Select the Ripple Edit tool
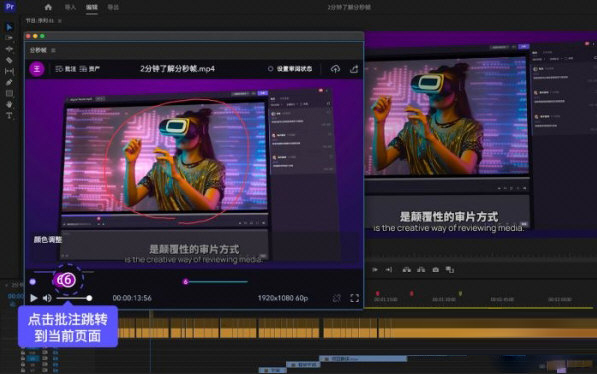 tap(9, 49)
